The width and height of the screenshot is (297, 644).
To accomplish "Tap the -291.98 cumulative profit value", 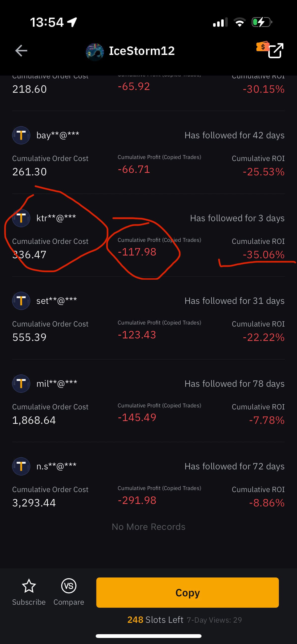I will [x=137, y=500].
